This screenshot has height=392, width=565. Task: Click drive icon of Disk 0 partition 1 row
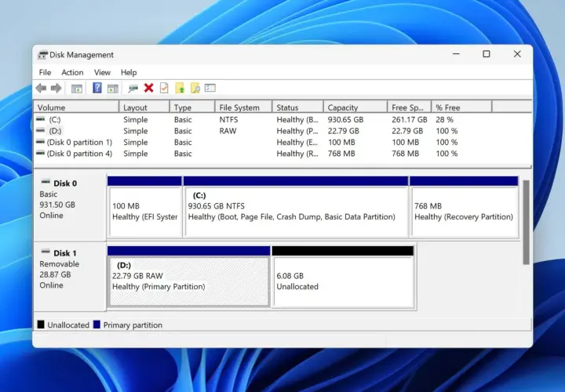pos(41,142)
